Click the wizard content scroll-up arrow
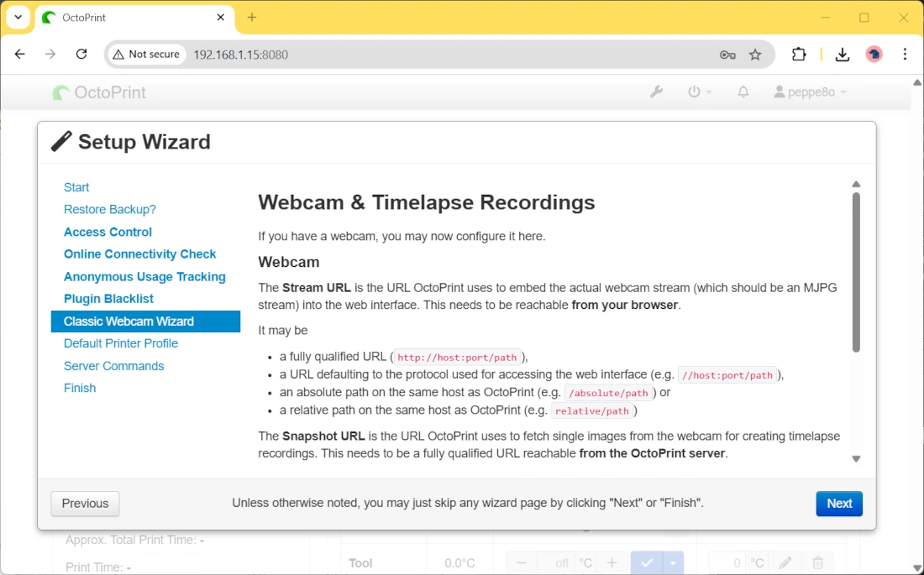The width and height of the screenshot is (924, 575). [x=856, y=185]
